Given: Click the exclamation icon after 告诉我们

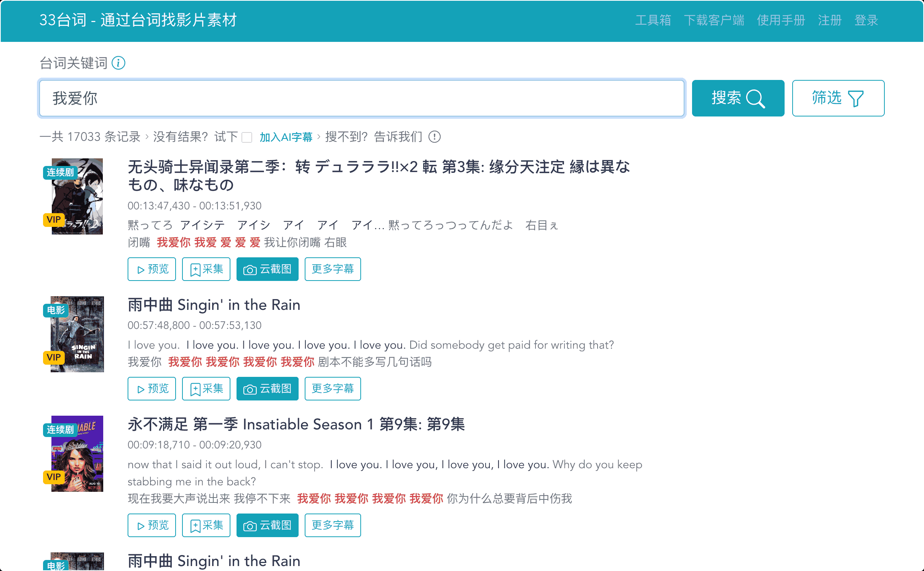Looking at the screenshot, I should (x=435, y=137).
